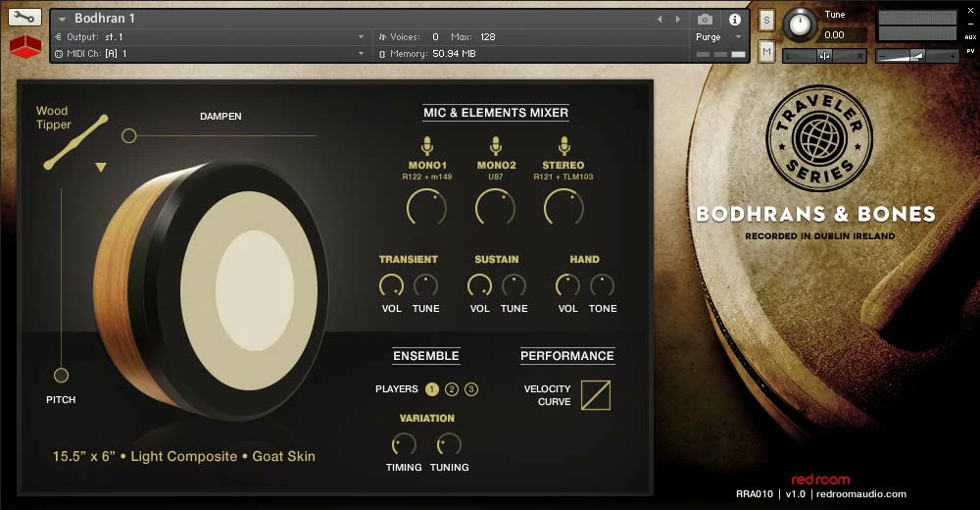Open the MIDI channel dropdown
980x510 pixels.
pos(361,53)
